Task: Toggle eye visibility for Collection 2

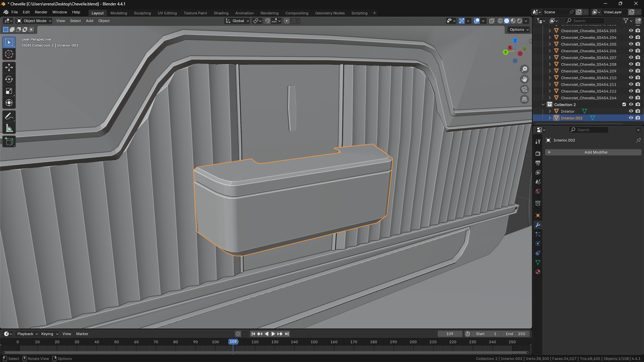Action: point(631,104)
